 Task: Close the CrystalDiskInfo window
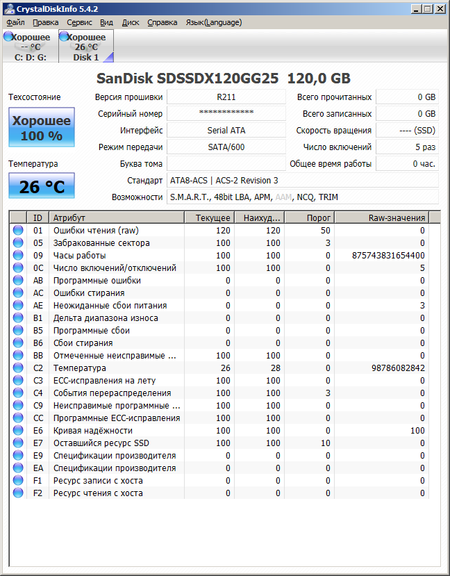coord(440,9)
